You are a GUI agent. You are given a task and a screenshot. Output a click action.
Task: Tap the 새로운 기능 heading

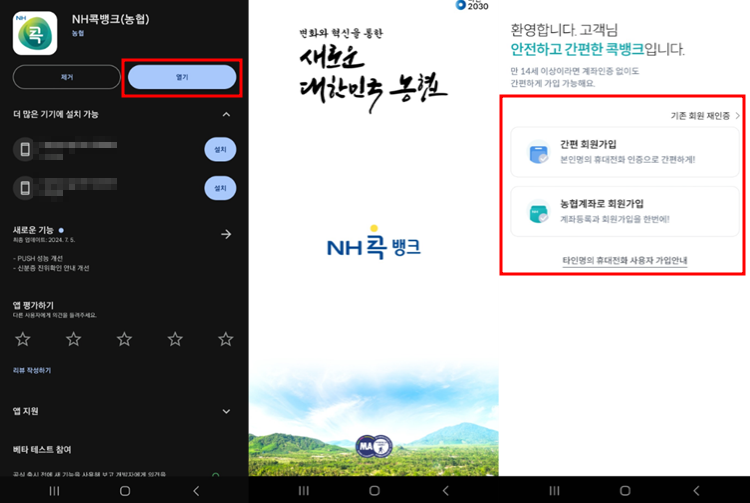point(33,230)
